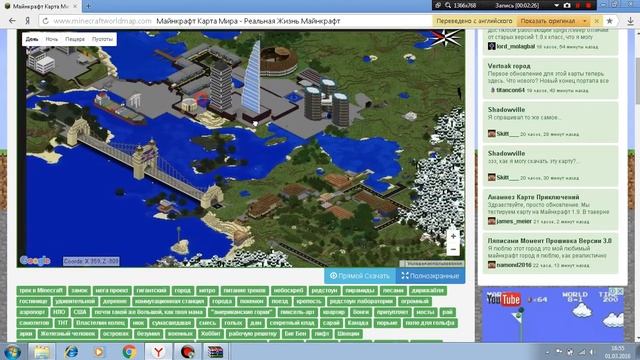Click the Хоббит tag

coord(210,333)
